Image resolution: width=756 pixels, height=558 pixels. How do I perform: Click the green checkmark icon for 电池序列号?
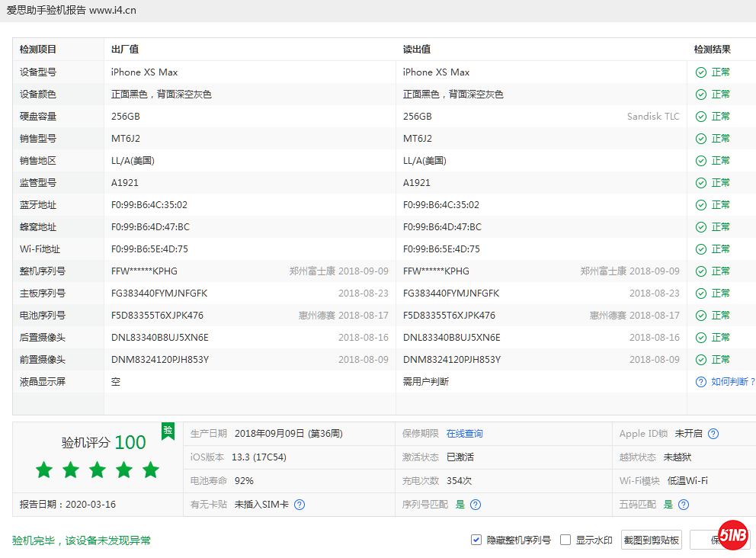point(701,316)
